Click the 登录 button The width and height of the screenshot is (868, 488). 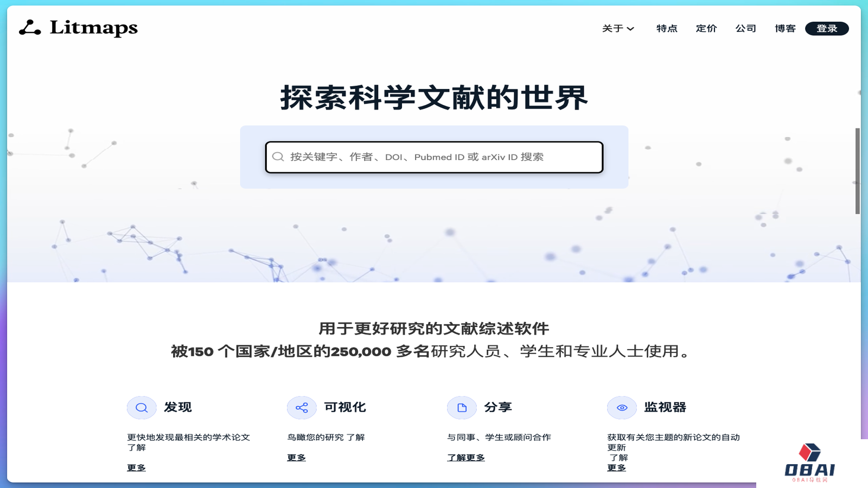pyautogui.click(x=827, y=28)
